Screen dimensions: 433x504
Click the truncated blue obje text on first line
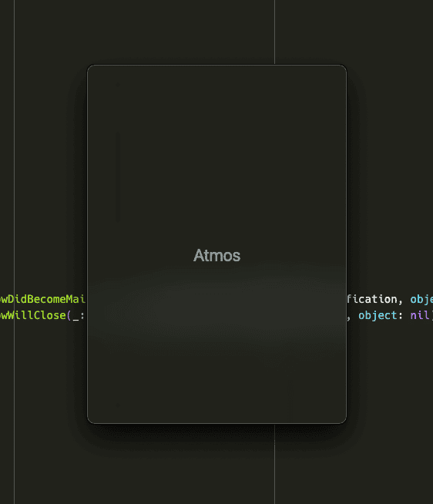pyautogui.click(x=421, y=300)
